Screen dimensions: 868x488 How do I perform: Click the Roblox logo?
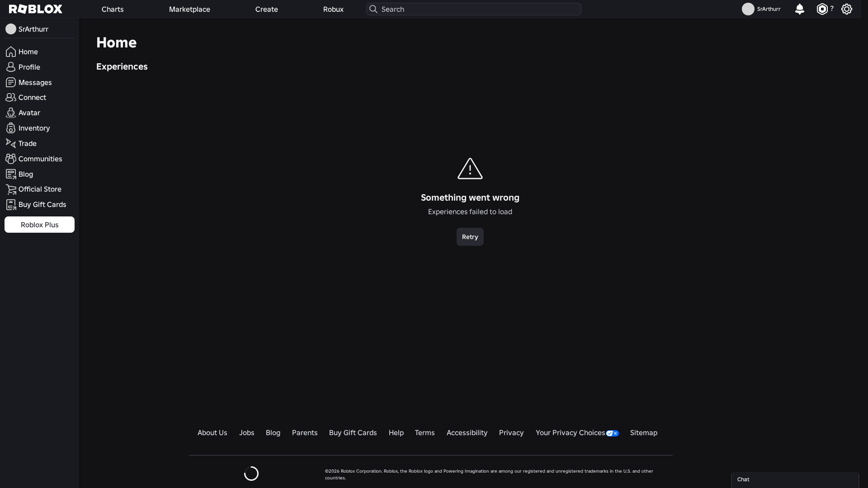click(36, 9)
